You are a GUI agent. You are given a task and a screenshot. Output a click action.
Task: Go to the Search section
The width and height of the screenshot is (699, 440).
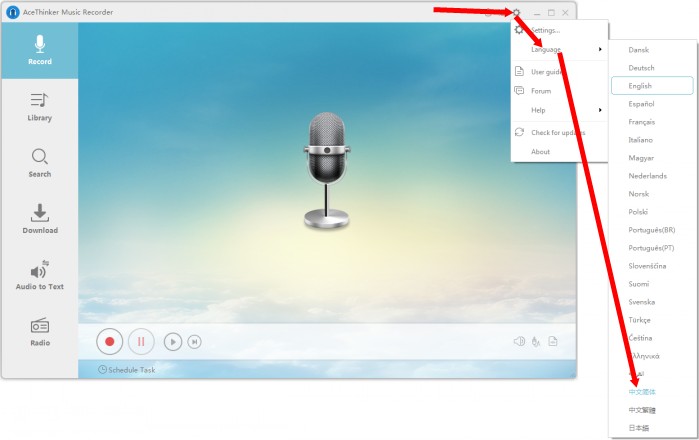coord(40,163)
